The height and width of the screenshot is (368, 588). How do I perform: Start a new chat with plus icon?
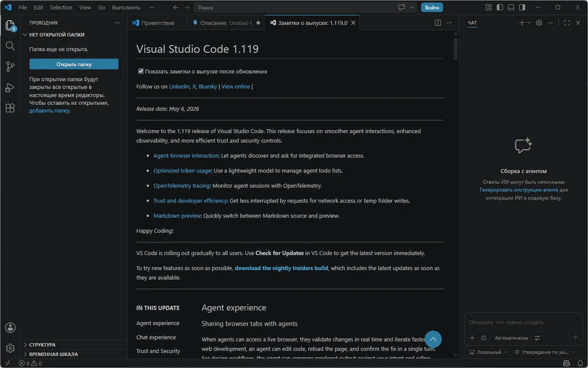point(522,23)
